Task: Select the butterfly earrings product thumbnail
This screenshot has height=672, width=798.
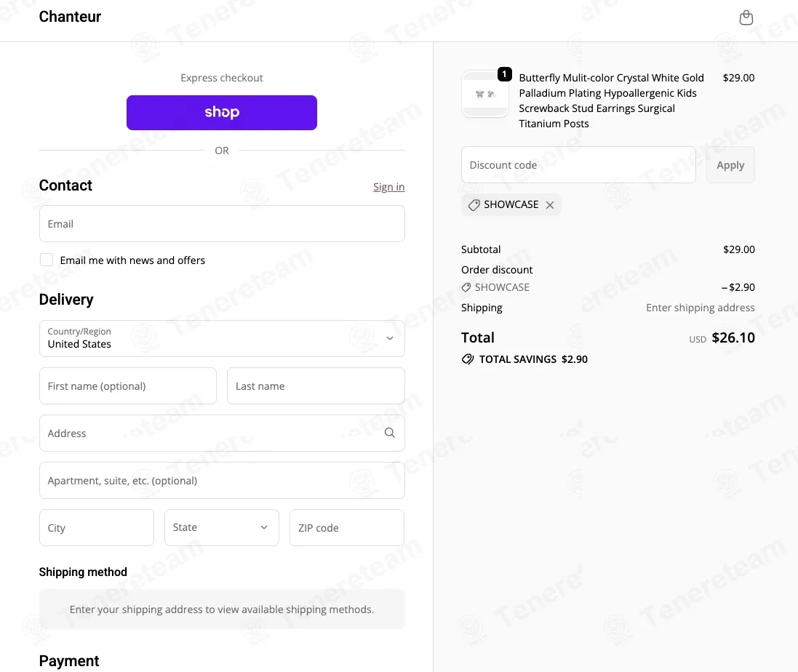Action: [x=484, y=94]
